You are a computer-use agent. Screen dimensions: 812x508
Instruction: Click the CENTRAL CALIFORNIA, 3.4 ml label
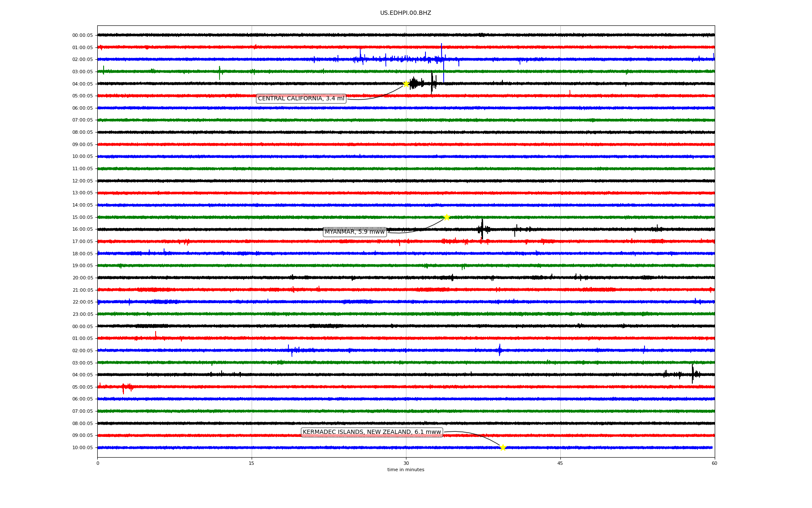click(x=301, y=99)
